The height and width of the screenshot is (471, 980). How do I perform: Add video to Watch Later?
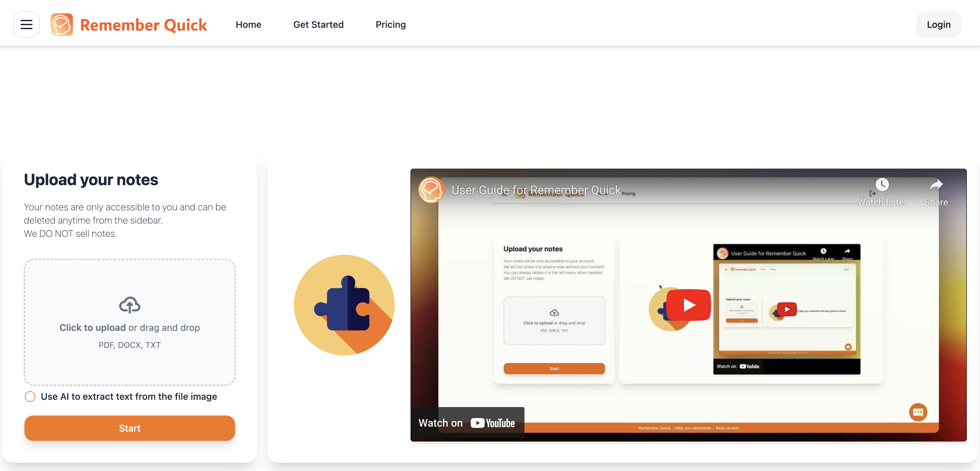[x=882, y=192]
